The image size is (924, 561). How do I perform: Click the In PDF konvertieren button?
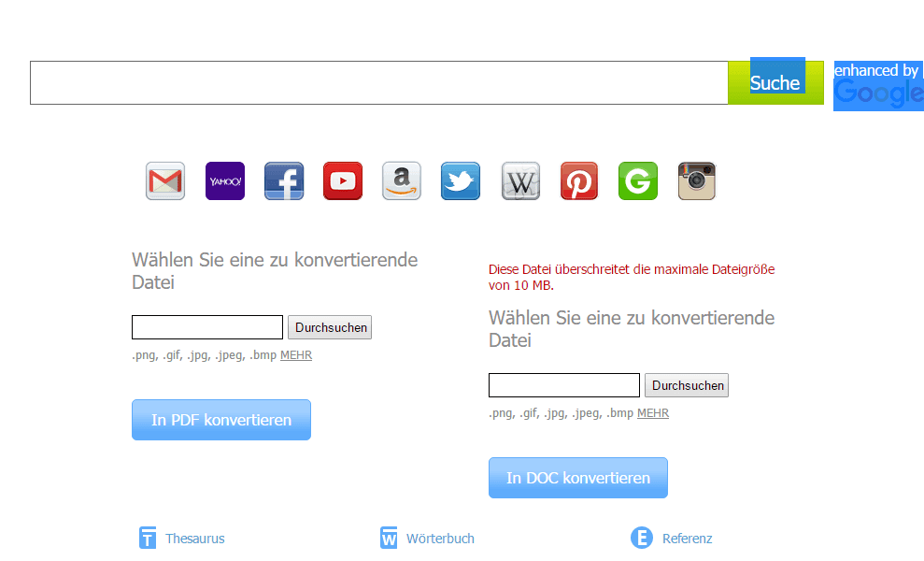[221, 420]
